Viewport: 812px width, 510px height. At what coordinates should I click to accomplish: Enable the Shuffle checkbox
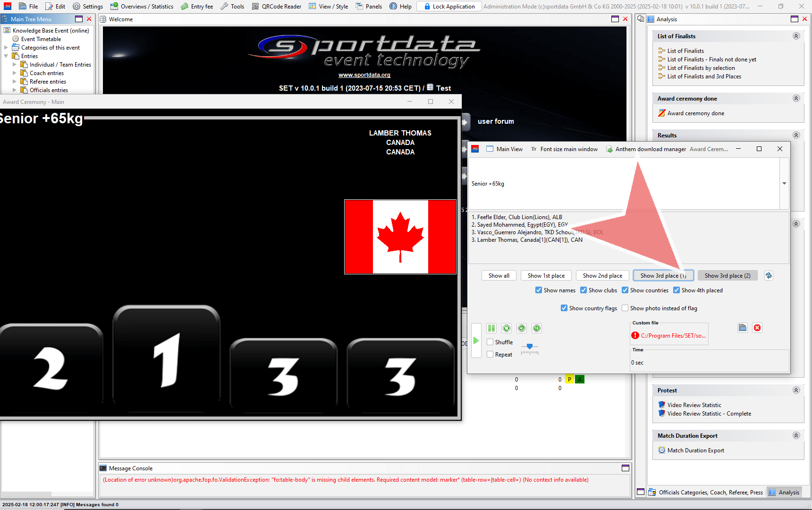pyautogui.click(x=490, y=342)
